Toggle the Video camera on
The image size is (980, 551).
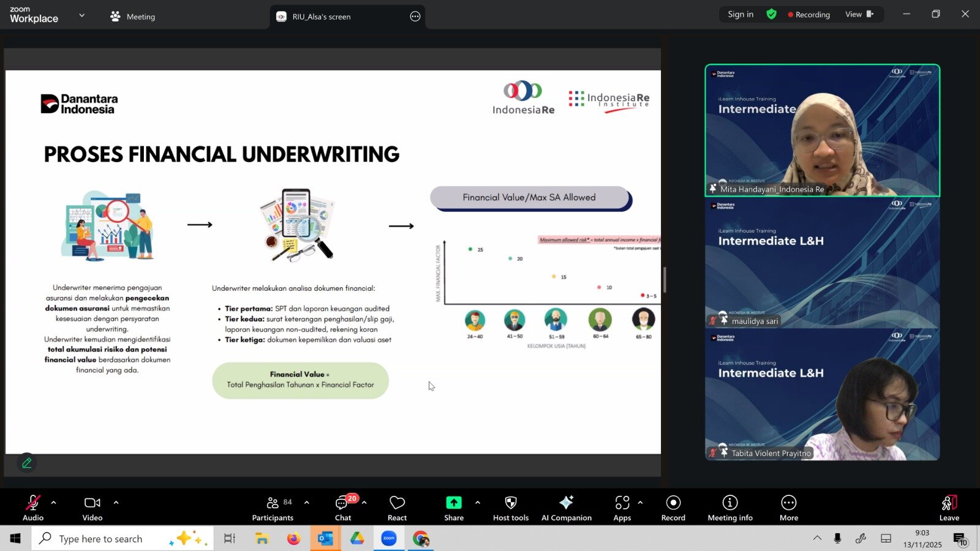(92, 508)
